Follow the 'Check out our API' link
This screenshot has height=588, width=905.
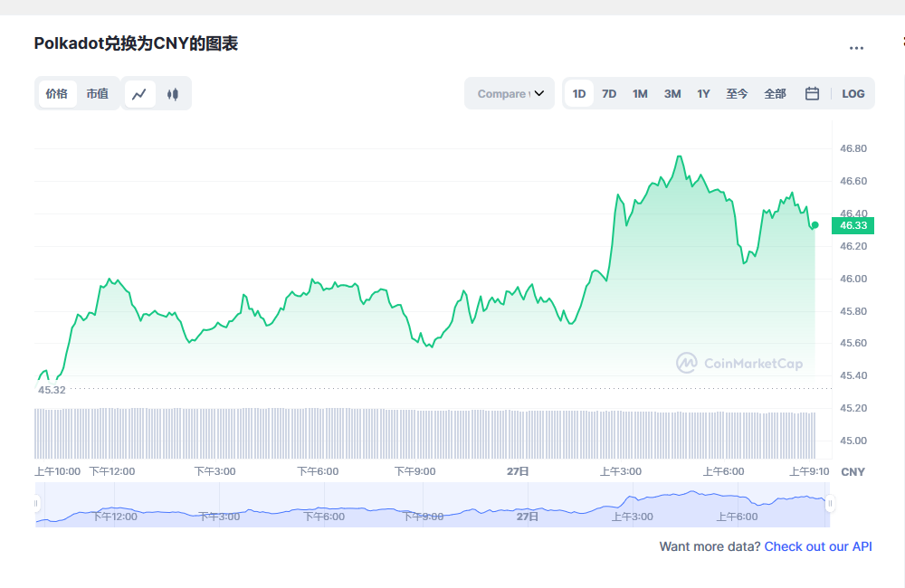pyautogui.click(x=818, y=546)
